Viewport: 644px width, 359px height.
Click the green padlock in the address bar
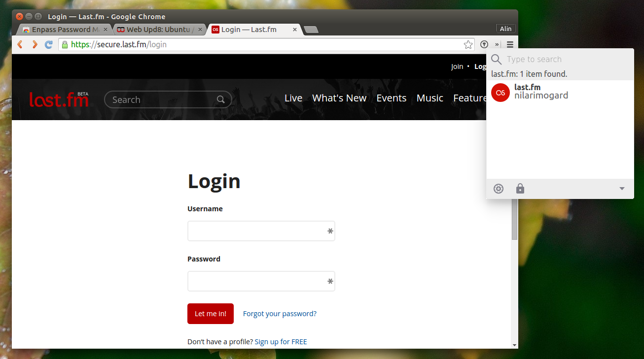click(65, 44)
